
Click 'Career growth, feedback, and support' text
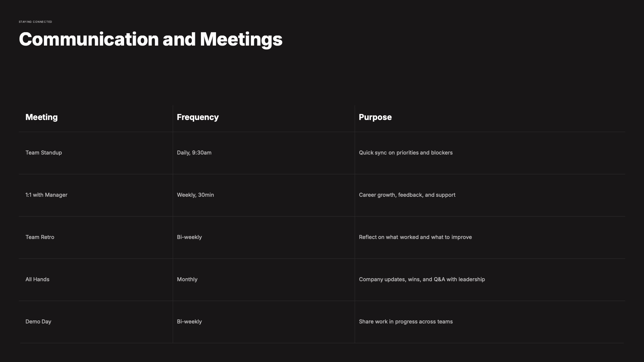coord(407,195)
